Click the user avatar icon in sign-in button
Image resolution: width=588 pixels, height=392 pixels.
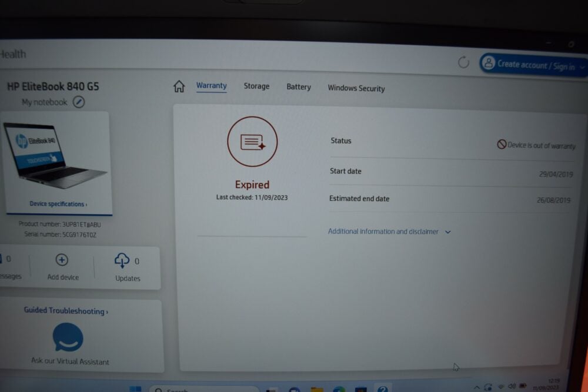coord(489,63)
